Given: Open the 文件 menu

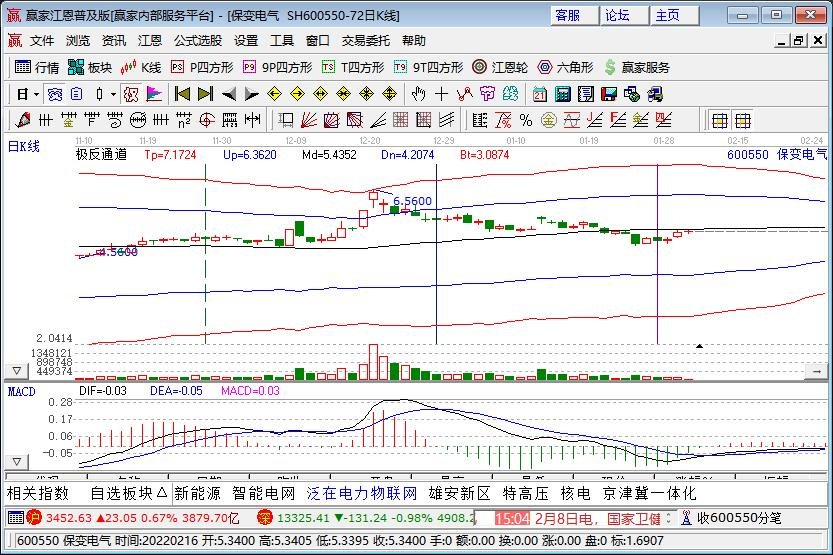Looking at the screenshot, I should point(42,40).
